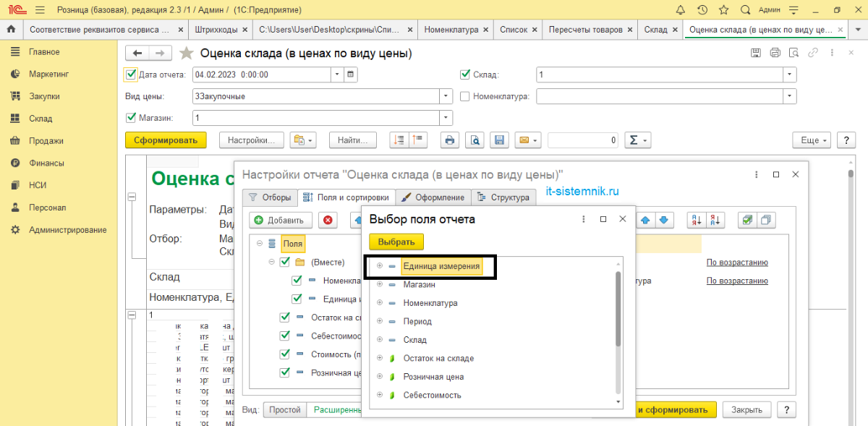
Task: Go forward with the right arrow
Action: (x=161, y=53)
